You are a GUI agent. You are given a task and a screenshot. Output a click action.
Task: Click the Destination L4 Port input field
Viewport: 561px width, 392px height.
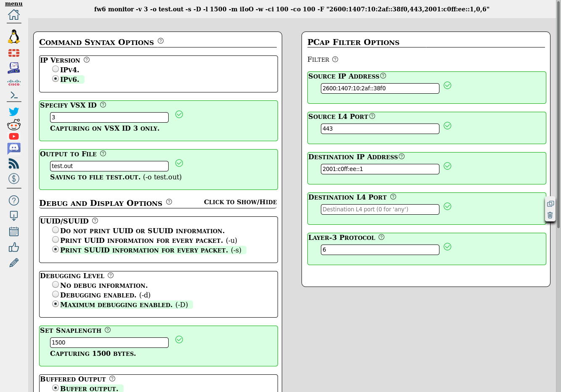coord(380,209)
